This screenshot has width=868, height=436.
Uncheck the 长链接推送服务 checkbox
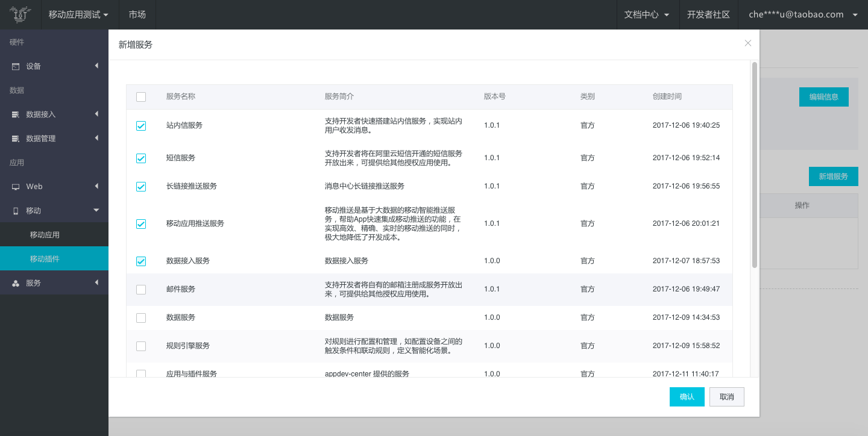click(x=141, y=187)
